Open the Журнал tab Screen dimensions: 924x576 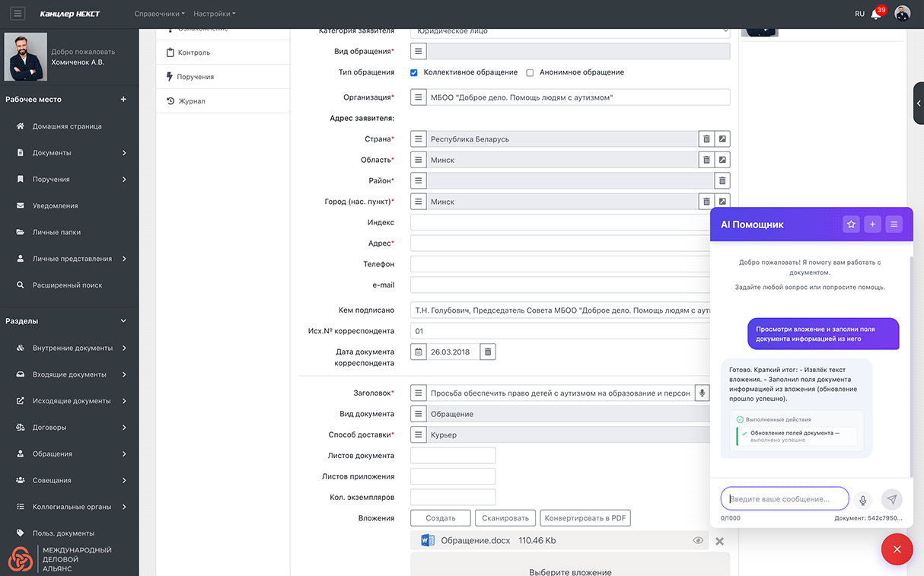[191, 101]
